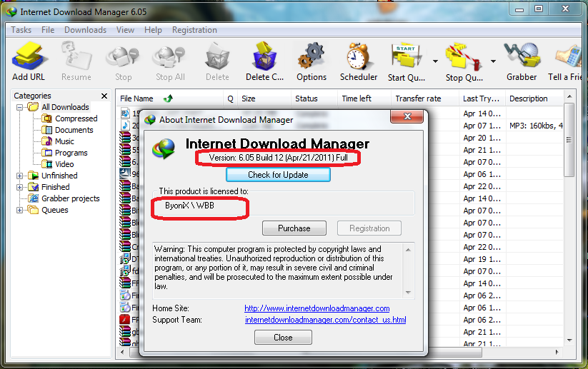Open the View menu
Screen dimensions: 588x369
(125, 30)
